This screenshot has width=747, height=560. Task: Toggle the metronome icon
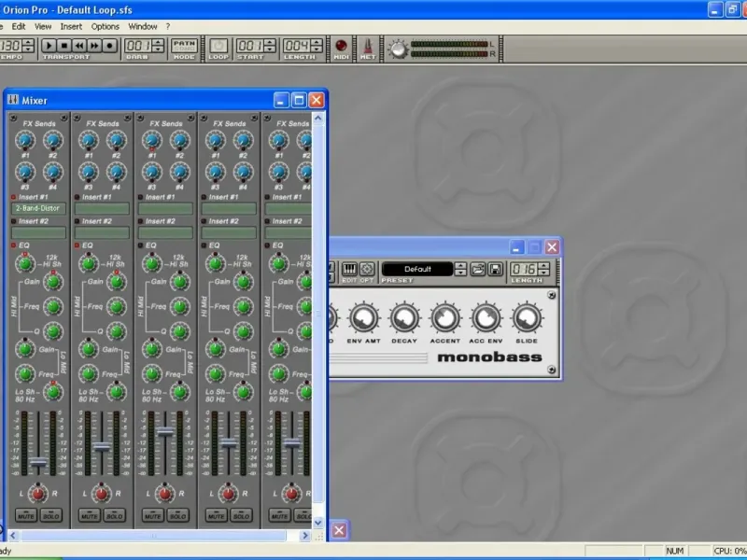(368, 46)
